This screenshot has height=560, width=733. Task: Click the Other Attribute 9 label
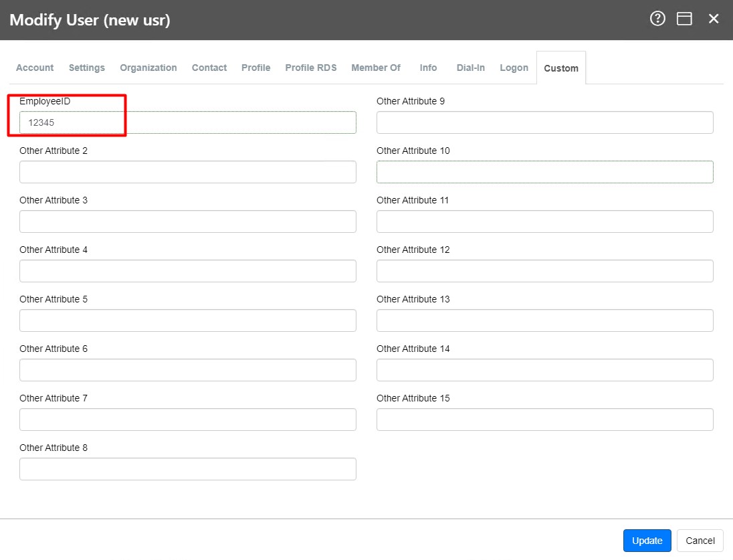click(411, 101)
